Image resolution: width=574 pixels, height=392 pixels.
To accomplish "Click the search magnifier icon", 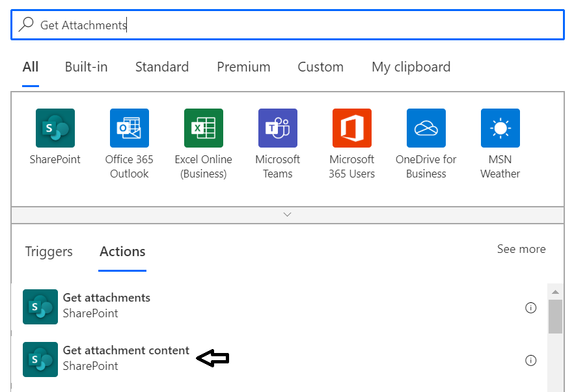I will 25,25.
